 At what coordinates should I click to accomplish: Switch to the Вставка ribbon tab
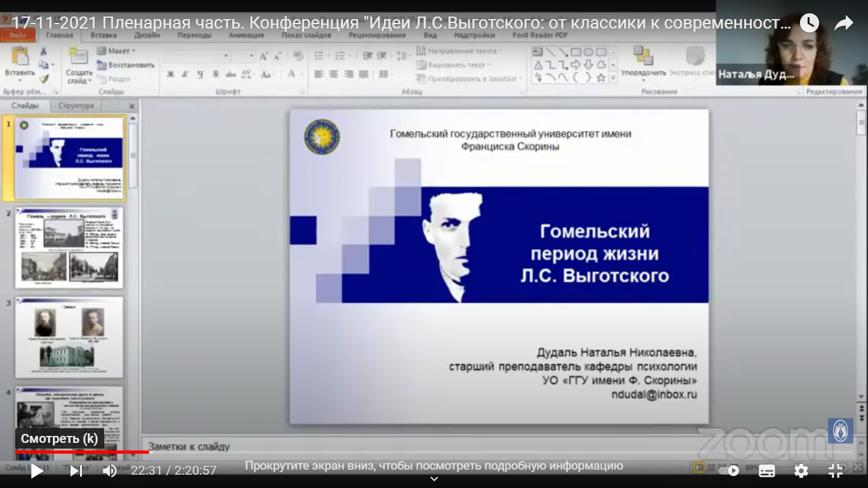point(104,36)
